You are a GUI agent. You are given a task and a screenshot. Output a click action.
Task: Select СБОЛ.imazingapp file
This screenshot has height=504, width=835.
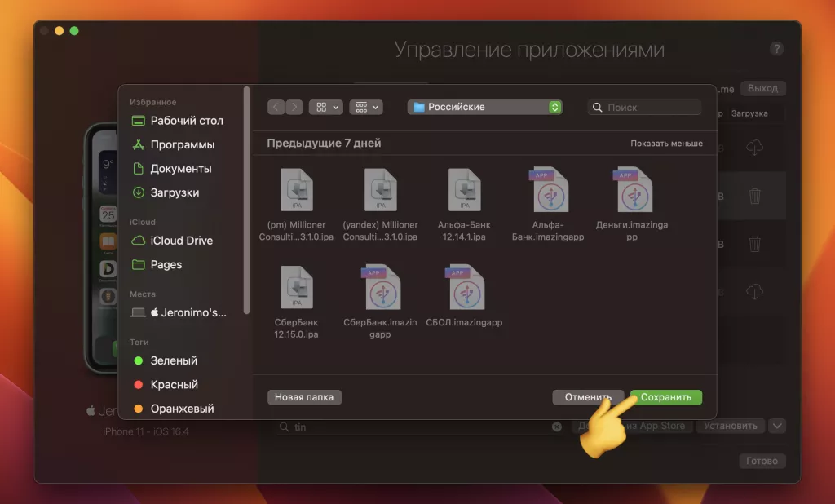[464, 296]
